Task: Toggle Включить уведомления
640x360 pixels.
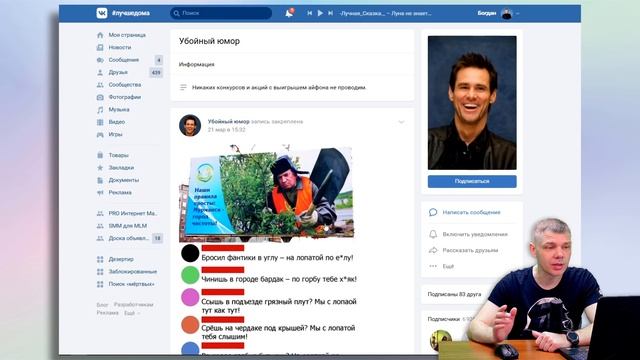Action: pos(475,234)
